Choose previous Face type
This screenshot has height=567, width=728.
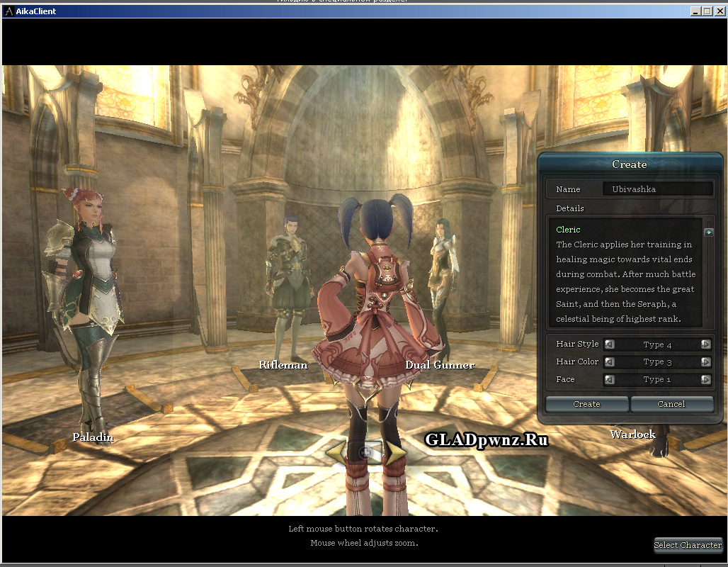coord(609,380)
